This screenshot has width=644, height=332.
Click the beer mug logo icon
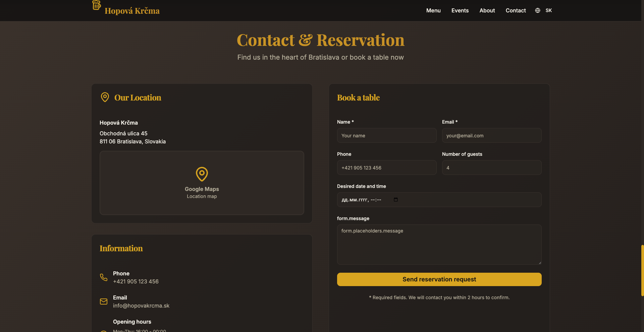(x=96, y=5)
